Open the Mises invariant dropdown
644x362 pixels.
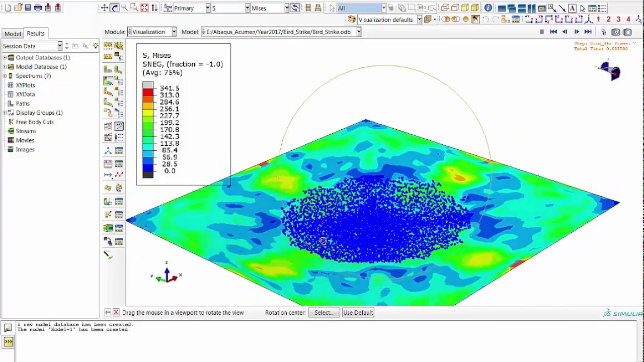tap(270, 8)
